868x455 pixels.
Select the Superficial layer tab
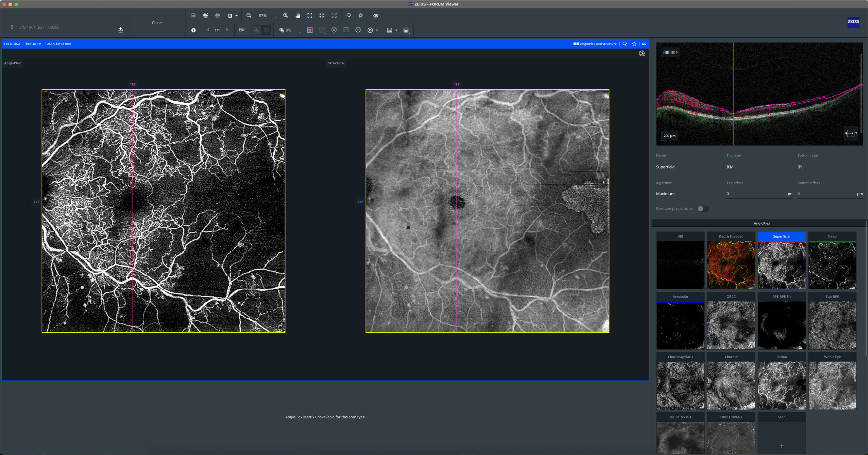point(781,236)
